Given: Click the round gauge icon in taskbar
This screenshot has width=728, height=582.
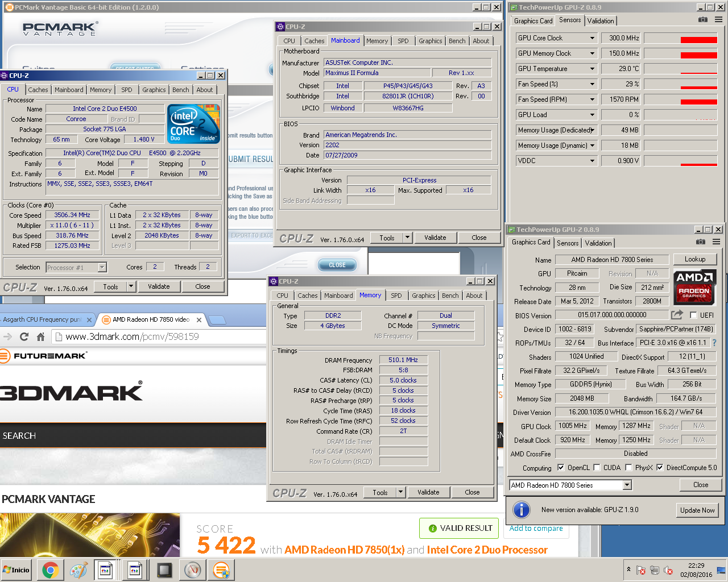Looking at the screenshot, I should point(193,570).
